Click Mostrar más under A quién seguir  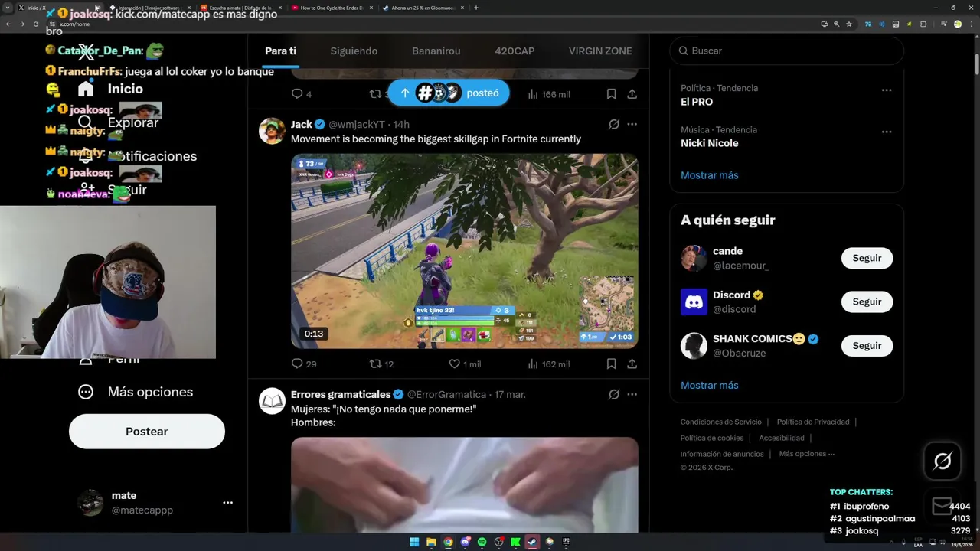pyautogui.click(x=710, y=385)
